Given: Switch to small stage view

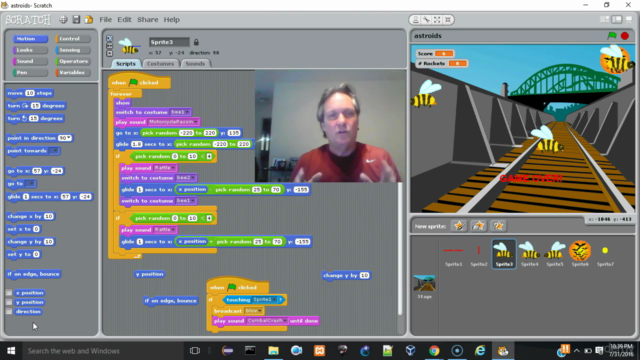Looking at the screenshot, I should [x=605, y=20].
